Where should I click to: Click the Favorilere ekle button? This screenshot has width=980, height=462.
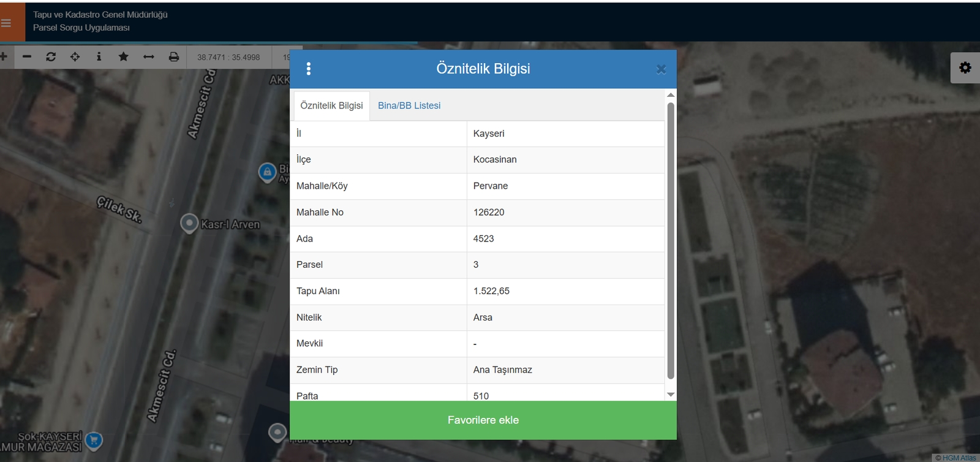click(x=483, y=420)
